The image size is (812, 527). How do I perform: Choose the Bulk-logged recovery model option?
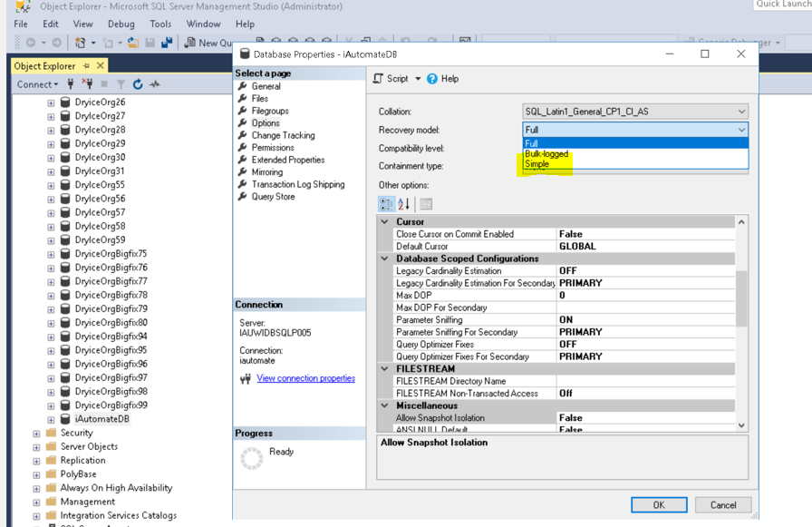pyautogui.click(x=546, y=154)
